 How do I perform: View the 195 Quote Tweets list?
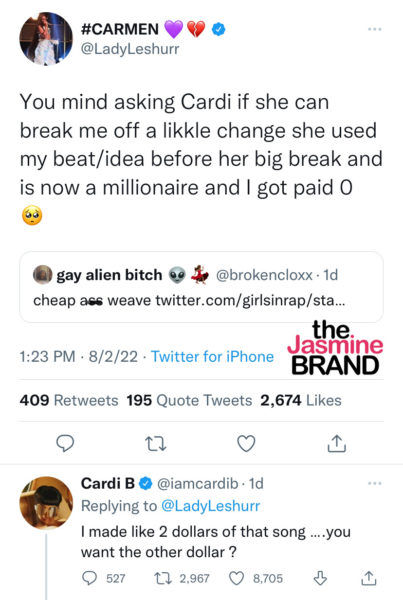[x=189, y=400]
